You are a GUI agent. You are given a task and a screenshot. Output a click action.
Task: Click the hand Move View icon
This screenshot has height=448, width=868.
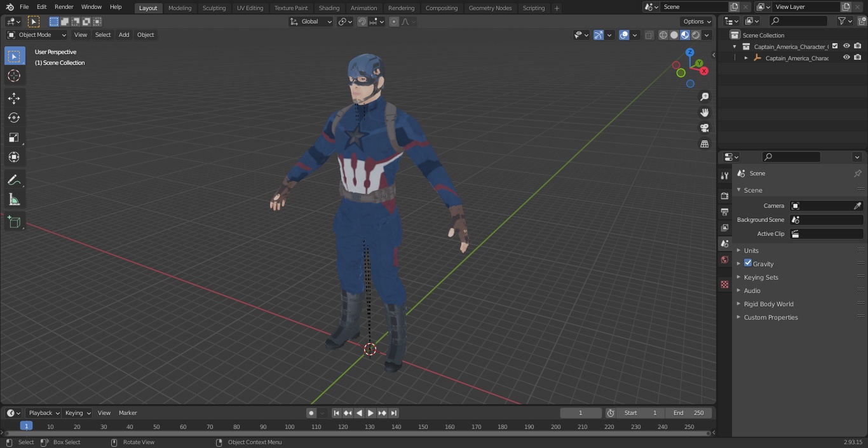pyautogui.click(x=704, y=112)
